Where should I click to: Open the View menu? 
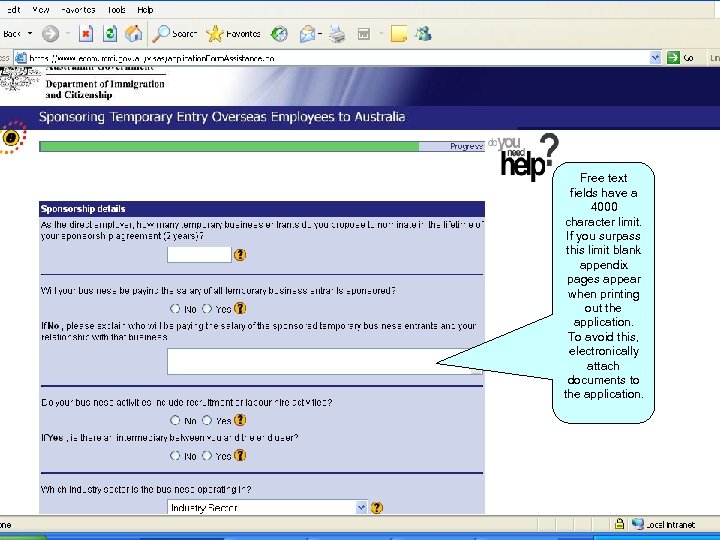(41, 10)
